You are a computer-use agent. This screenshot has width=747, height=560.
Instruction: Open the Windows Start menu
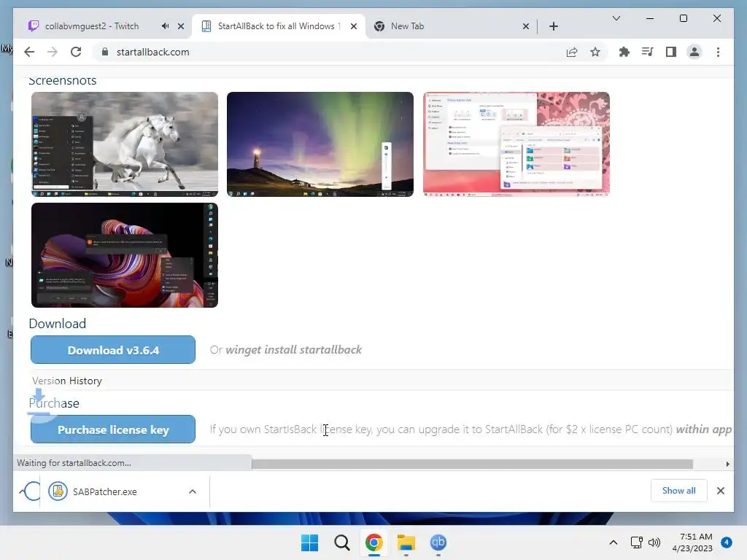pos(309,542)
